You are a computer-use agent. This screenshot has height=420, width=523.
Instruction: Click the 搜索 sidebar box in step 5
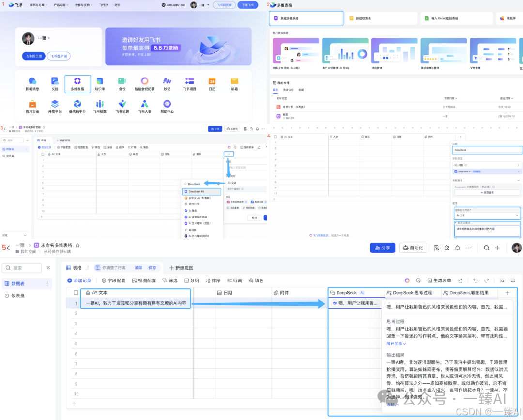[x=22, y=268]
